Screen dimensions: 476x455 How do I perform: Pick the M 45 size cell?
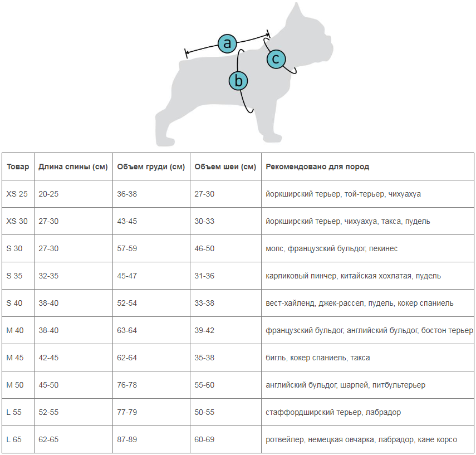point(15,358)
